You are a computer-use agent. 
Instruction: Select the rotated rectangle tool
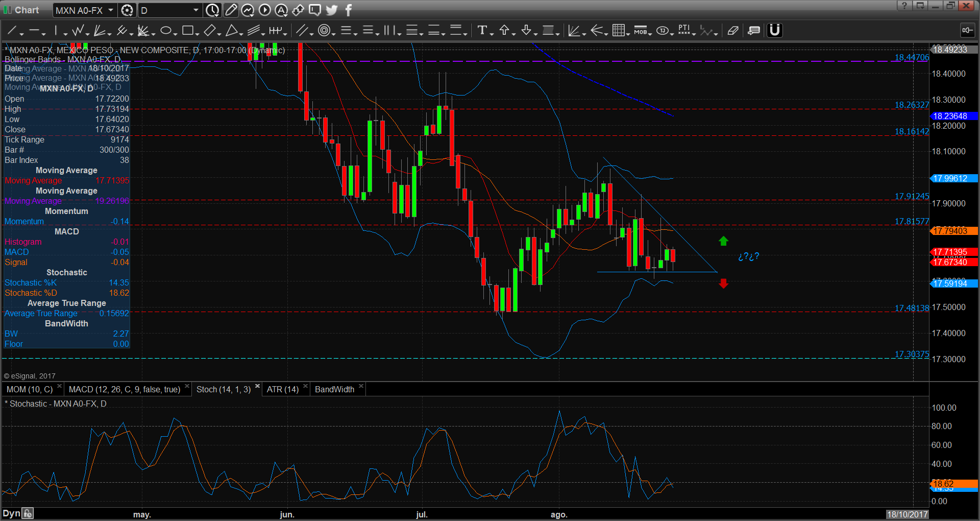point(209,31)
